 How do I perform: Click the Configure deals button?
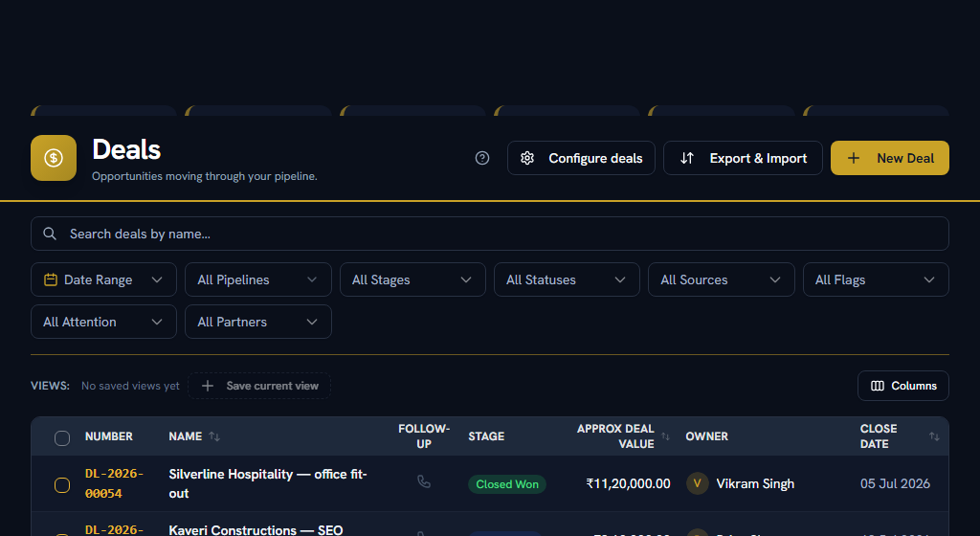581,158
